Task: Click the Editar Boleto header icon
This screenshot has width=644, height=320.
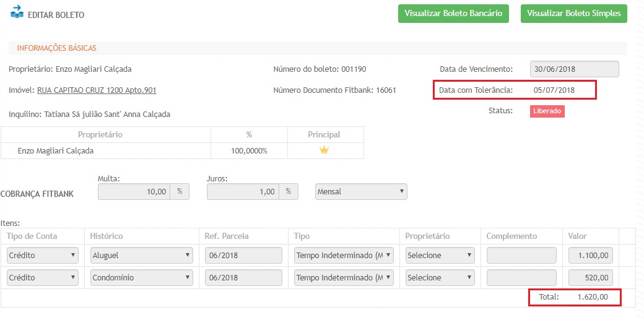Action: [x=17, y=12]
